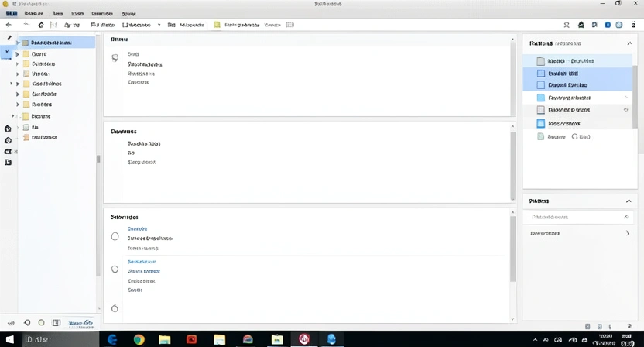Open the Windows Start menu
Image resolution: width=644 pixels, height=347 pixels.
(x=10, y=339)
